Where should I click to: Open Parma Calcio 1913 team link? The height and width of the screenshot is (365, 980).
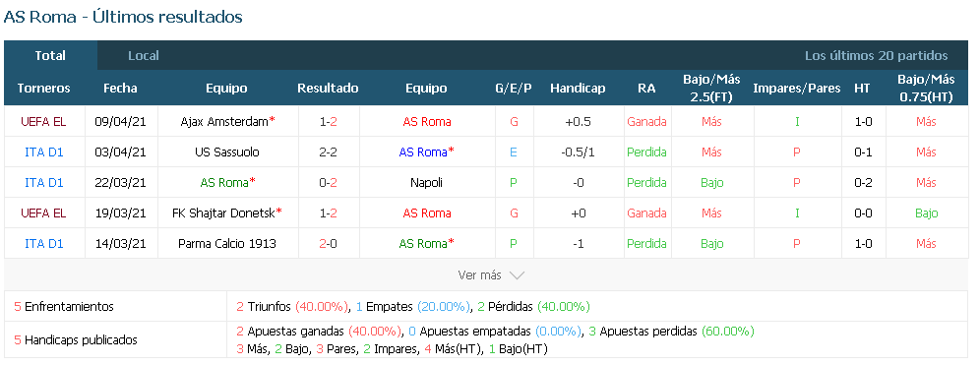(x=227, y=244)
